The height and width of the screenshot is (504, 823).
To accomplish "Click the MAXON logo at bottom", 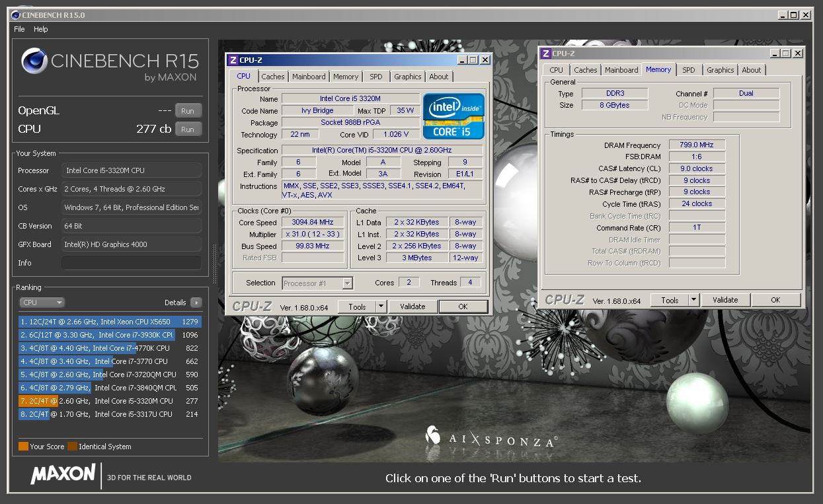I will point(63,475).
